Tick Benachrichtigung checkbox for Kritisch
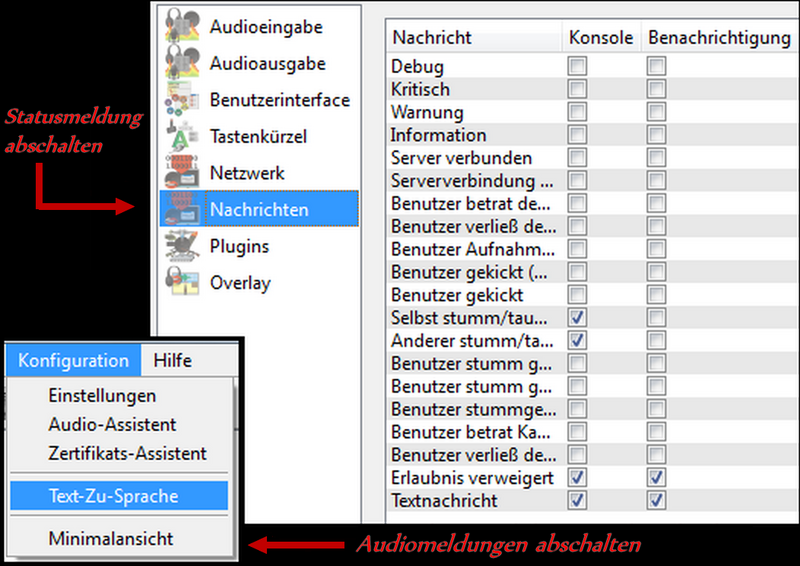The image size is (800, 566). (x=656, y=89)
